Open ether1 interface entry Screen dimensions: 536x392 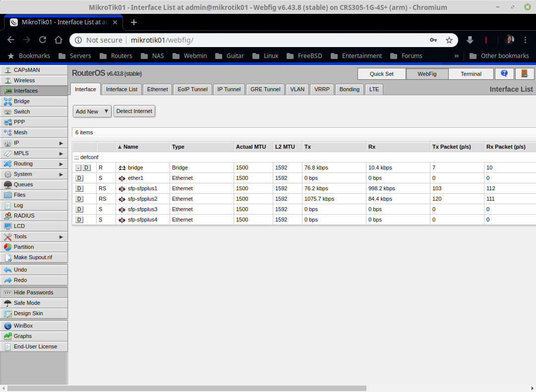[x=135, y=178]
